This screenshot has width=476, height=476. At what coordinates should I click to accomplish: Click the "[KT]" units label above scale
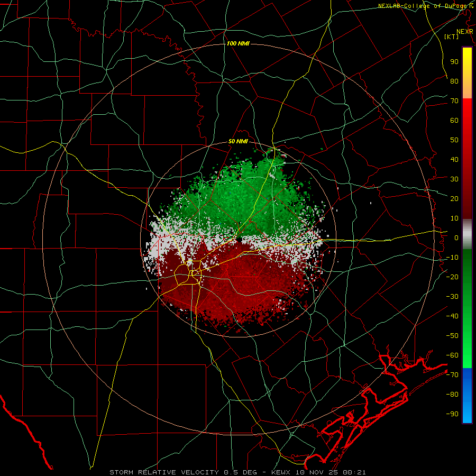click(x=452, y=36)
